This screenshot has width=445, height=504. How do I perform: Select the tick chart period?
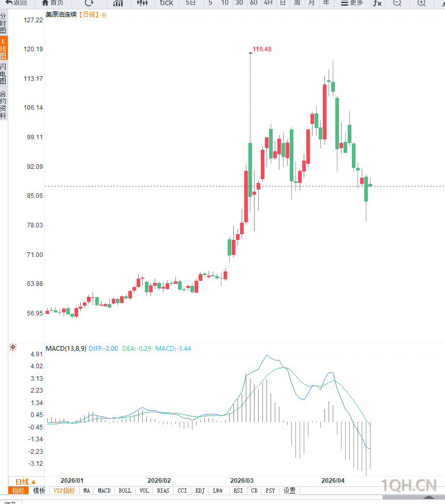(167, 3)
